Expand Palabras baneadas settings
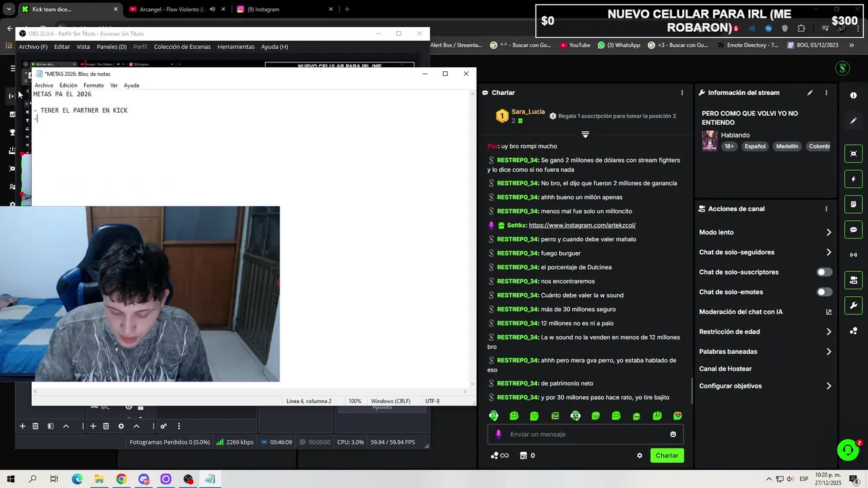The image size is (868, 488). (x=829, y=352)
